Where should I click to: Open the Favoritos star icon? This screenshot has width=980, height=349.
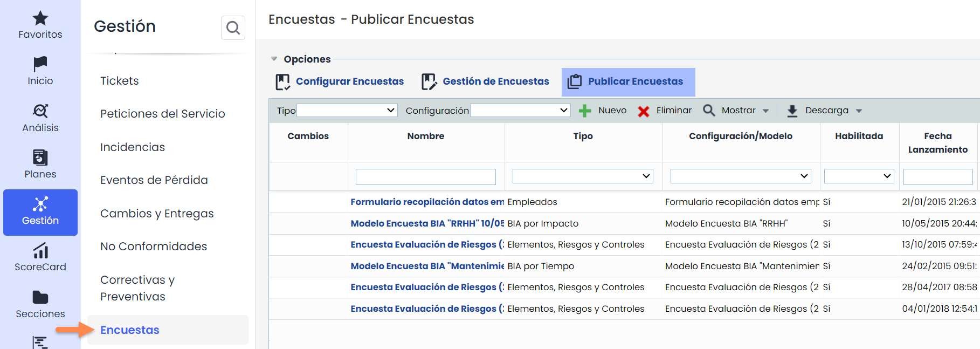pos(40,19)
